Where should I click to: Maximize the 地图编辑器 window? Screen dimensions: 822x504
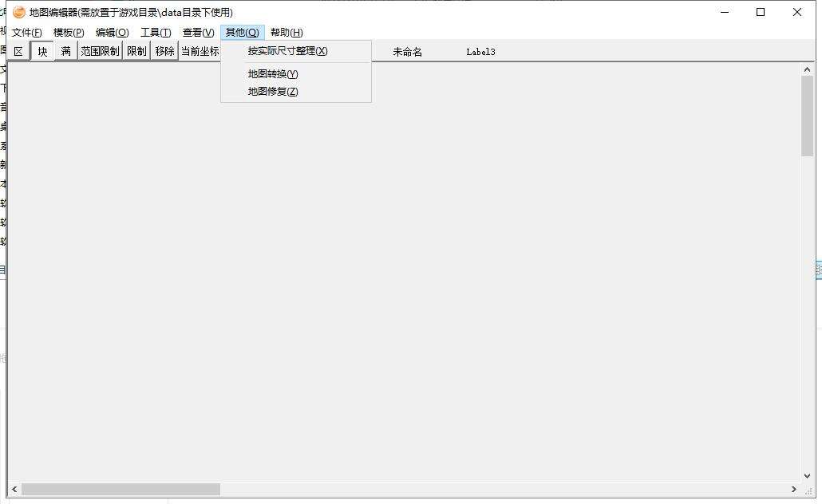point(761,12)
